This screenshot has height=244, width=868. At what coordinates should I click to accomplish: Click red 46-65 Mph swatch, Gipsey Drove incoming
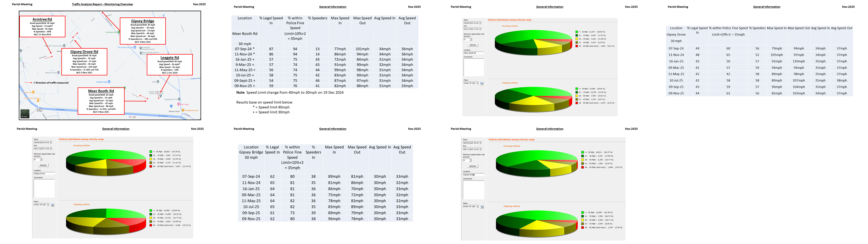pyautogui.click(x=151, y=167)
